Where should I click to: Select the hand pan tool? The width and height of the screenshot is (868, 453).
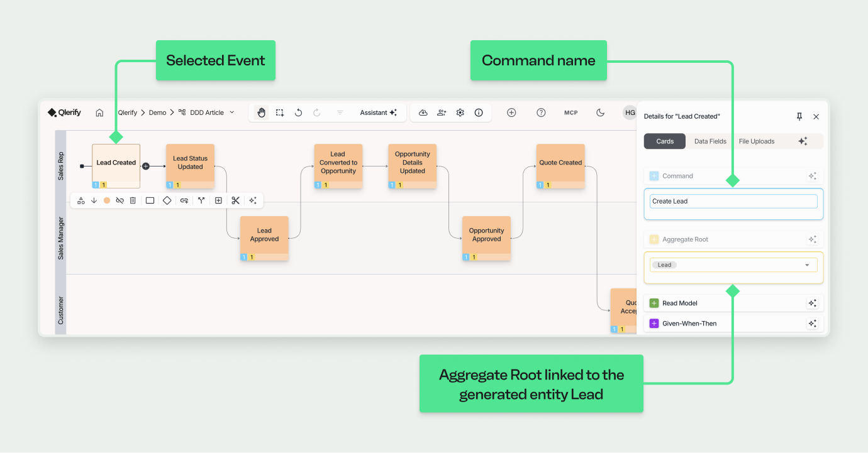point(261,112)
